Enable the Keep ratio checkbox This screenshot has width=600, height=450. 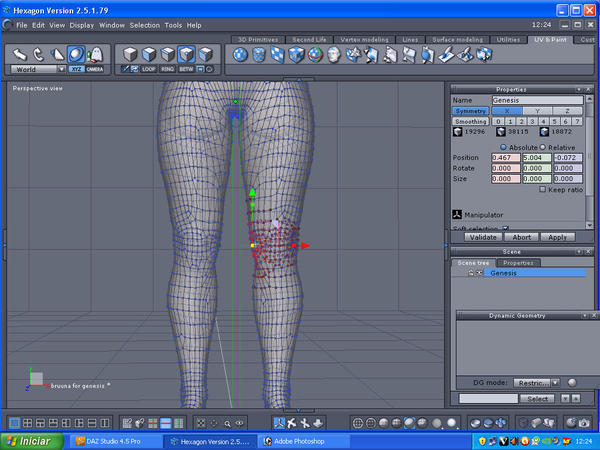[x=543, y=188]
